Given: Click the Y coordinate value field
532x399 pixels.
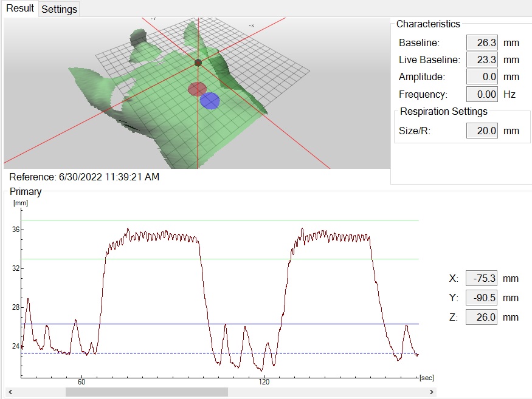Looking at the screenshot, I should click(482, 298).
